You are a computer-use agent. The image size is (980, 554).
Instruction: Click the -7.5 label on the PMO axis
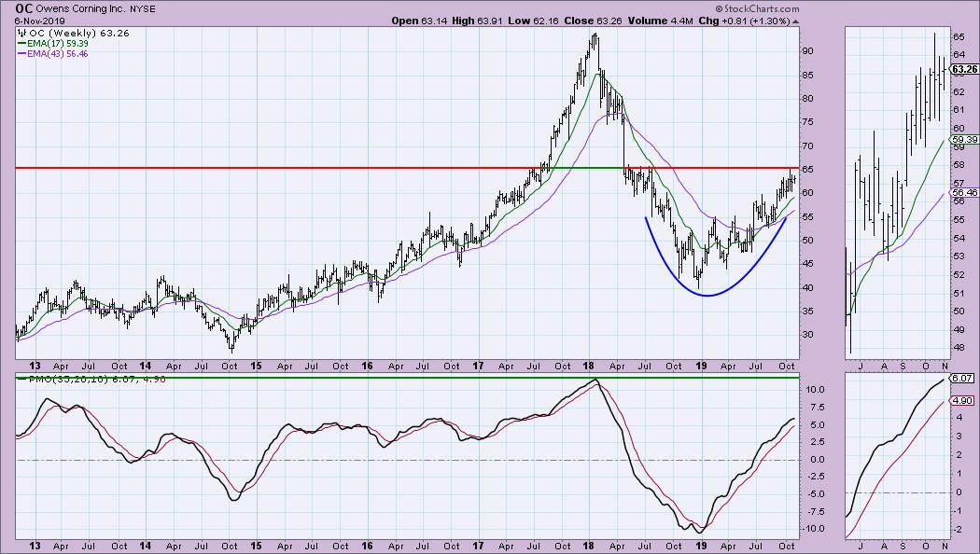(x=815, y=511)
